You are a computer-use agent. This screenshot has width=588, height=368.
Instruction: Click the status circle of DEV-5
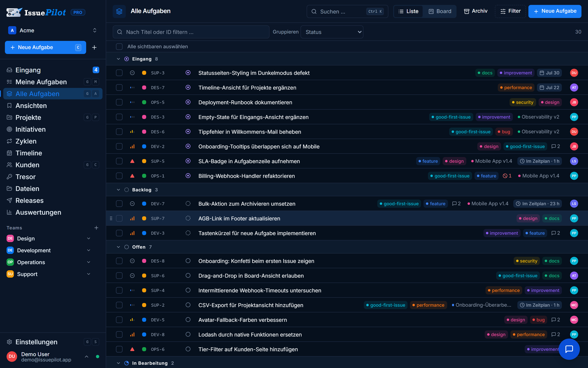coord(188,320)
